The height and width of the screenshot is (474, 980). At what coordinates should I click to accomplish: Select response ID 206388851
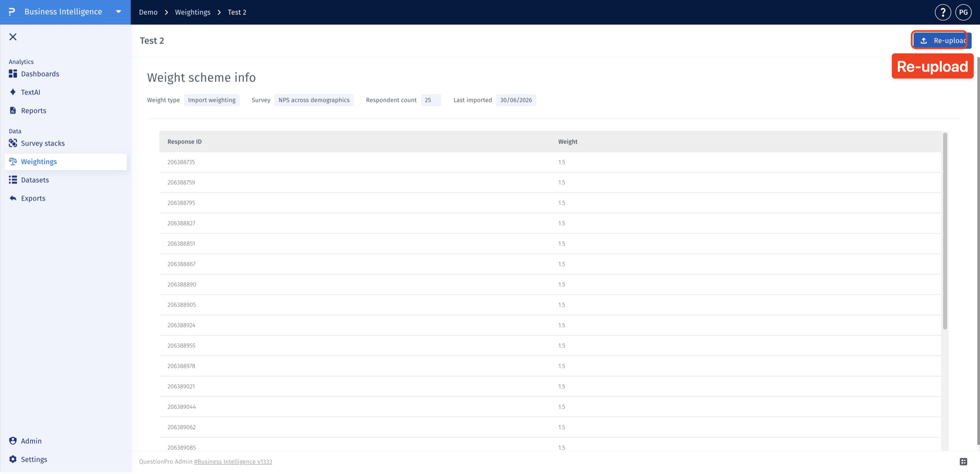click(181, 244)
